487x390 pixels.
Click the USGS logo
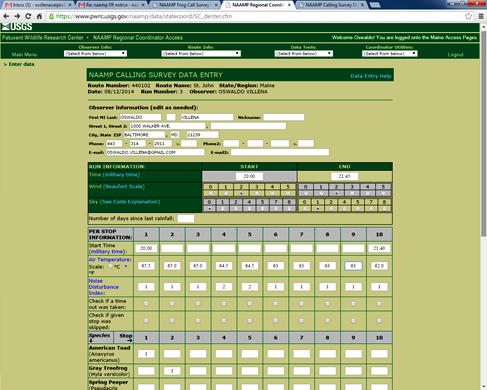click(x=17, y=27)
